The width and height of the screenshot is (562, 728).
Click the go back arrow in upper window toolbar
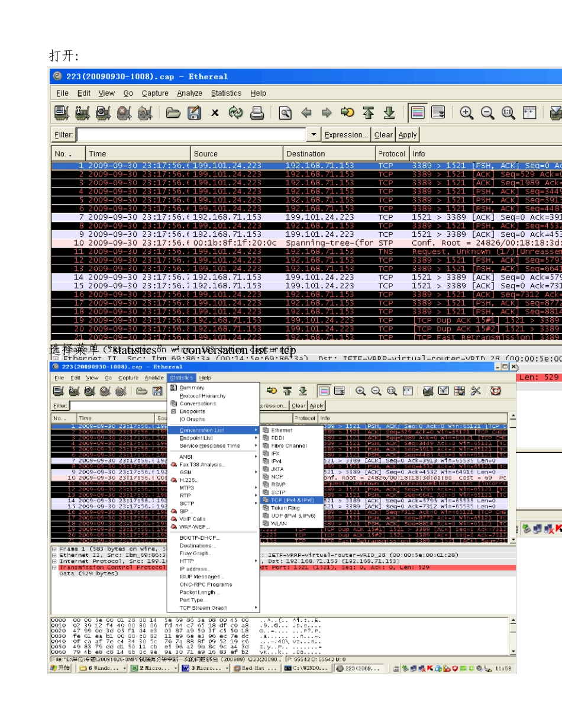click(x=306, y=113)
